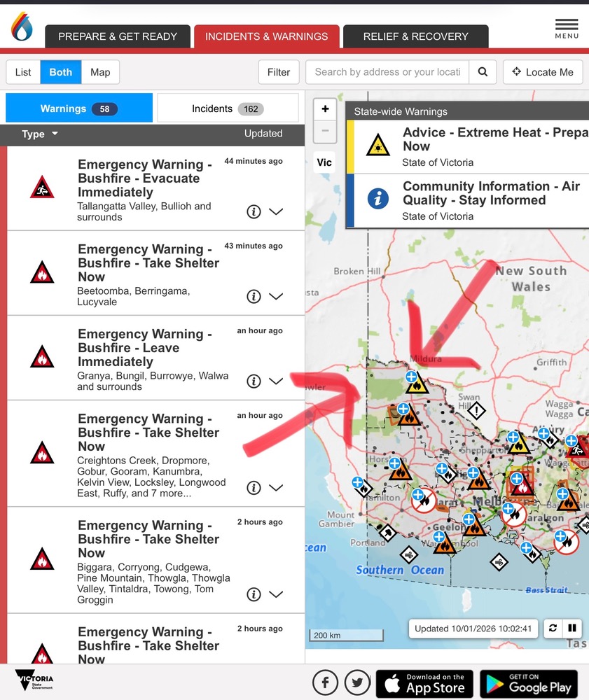Show info for Tallangatta Valley evacuate warning

254,211
